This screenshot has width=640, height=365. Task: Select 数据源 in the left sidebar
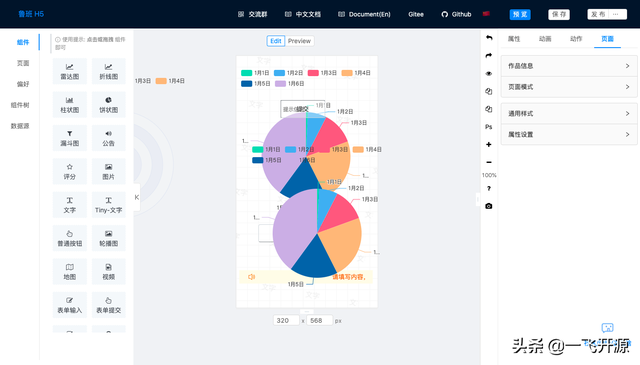pos(20,126)
